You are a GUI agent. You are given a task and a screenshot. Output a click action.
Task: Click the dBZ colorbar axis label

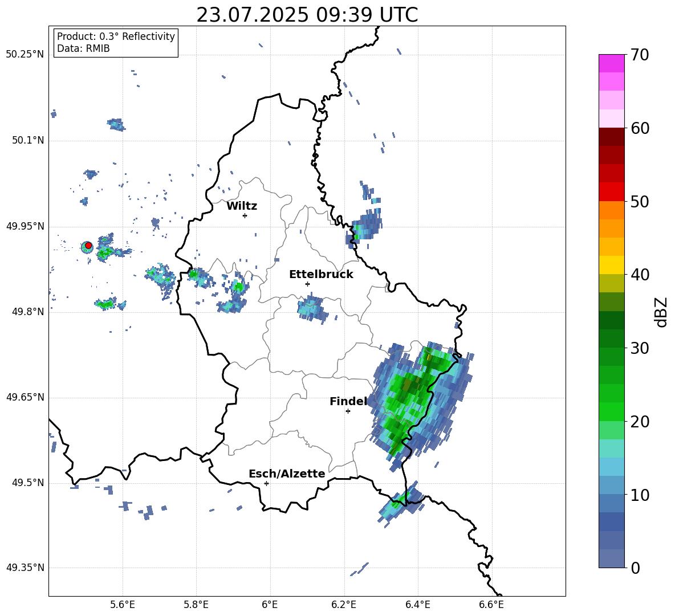661,312
